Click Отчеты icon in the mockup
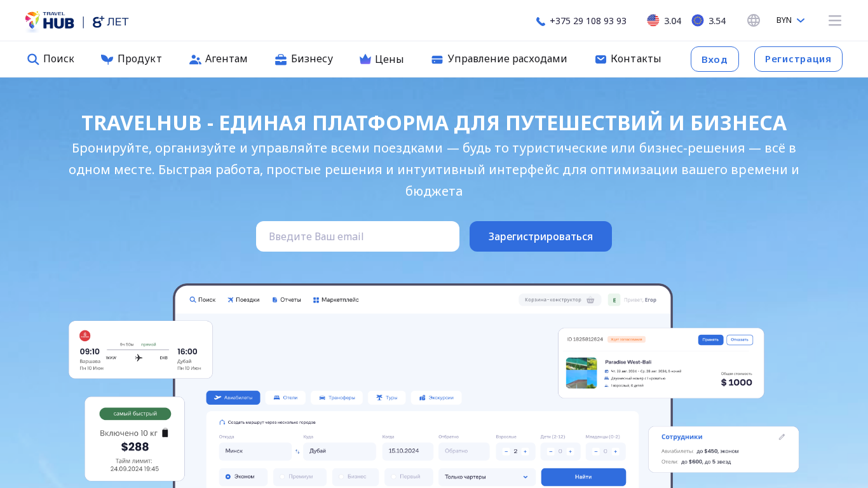 [x=275, y=299]
